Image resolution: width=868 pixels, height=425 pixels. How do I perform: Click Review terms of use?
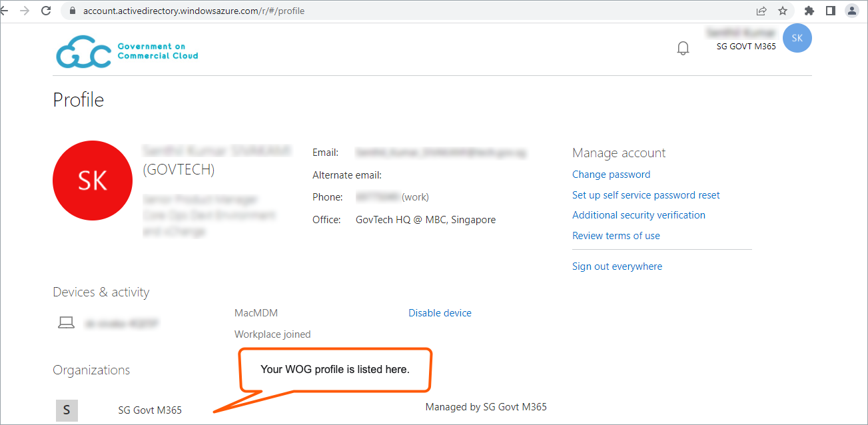[616, 235]
